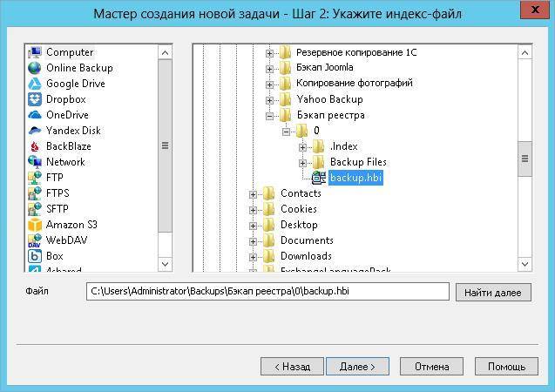This screenshot has height=392, width=555.
Task: Click the folder tree scrollbar thumb
Action: [525, 159]
